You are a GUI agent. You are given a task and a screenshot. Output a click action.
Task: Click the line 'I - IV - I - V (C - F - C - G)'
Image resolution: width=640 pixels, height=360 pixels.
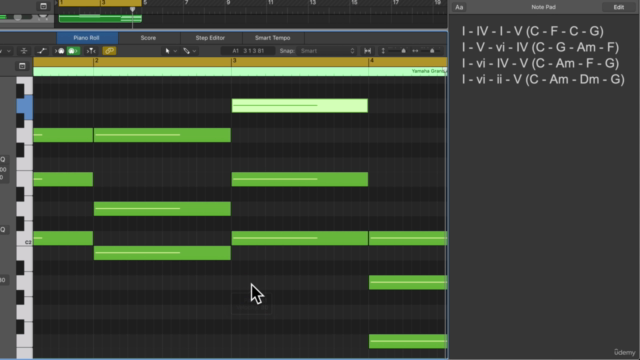point(533,31)
